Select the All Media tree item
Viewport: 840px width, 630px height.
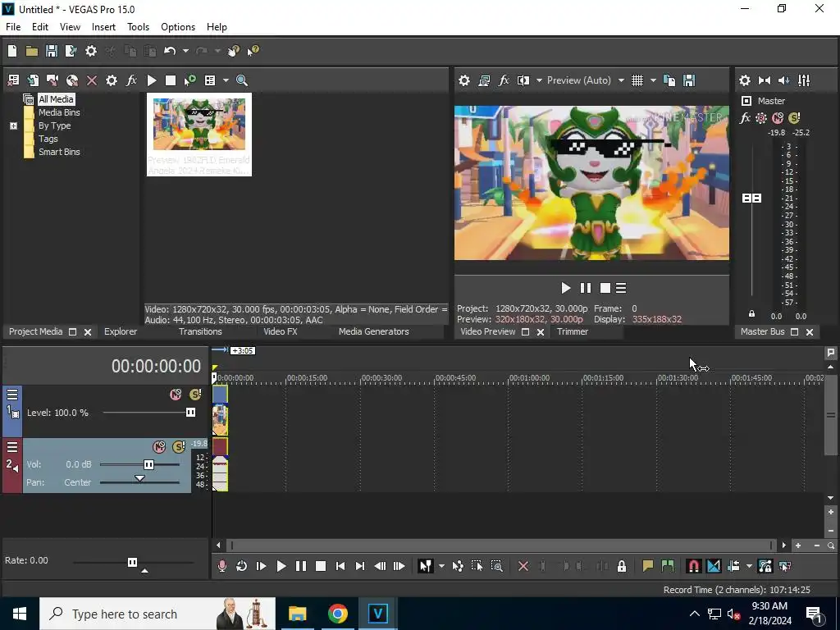pos(56,99)
